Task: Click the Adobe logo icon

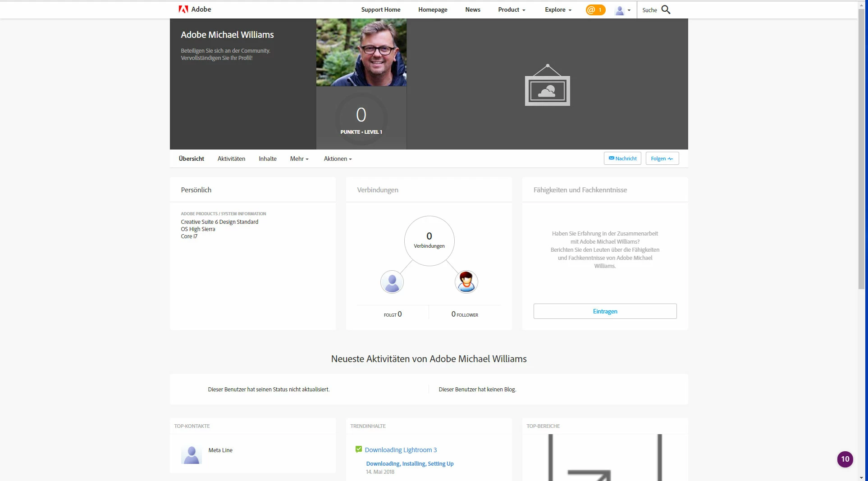Action: point(183,9)
